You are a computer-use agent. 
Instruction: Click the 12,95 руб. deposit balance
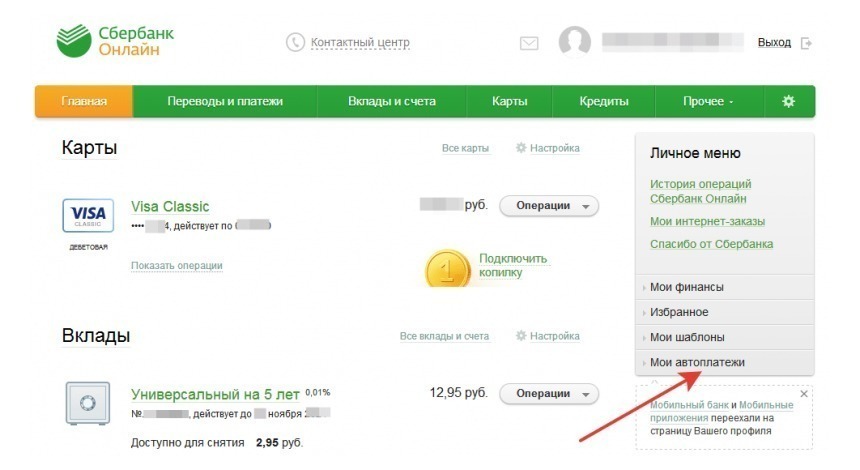click(x=459, y=393)
